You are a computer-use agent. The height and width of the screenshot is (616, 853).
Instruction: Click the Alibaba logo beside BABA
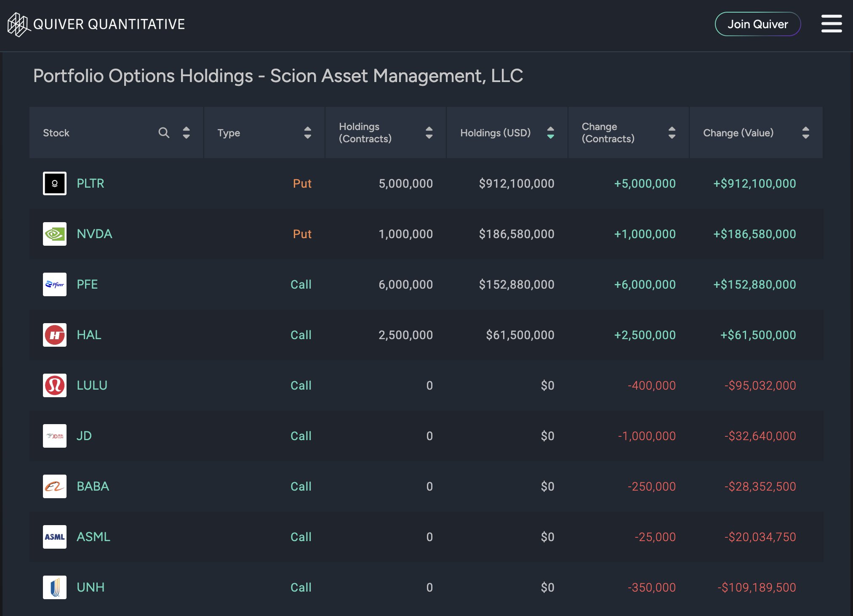point(54,486)
